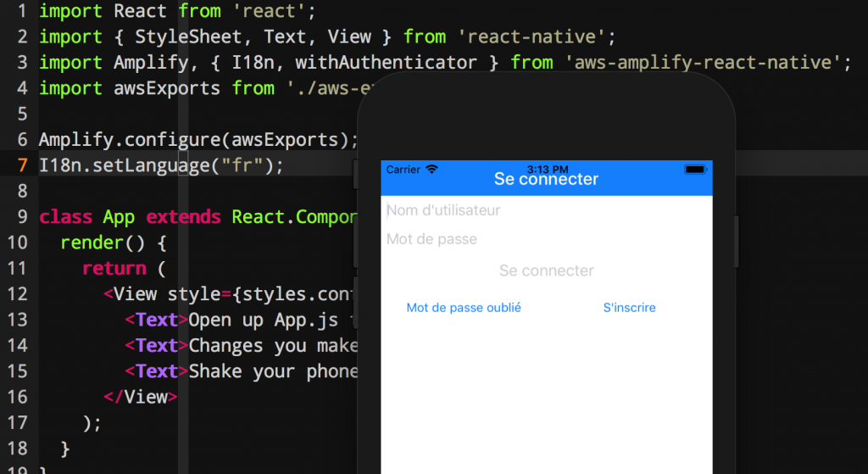Click the 'react-native' import string
Viewport: 868px width, 474px height.
pyautogui.click(x=531, y=37)
